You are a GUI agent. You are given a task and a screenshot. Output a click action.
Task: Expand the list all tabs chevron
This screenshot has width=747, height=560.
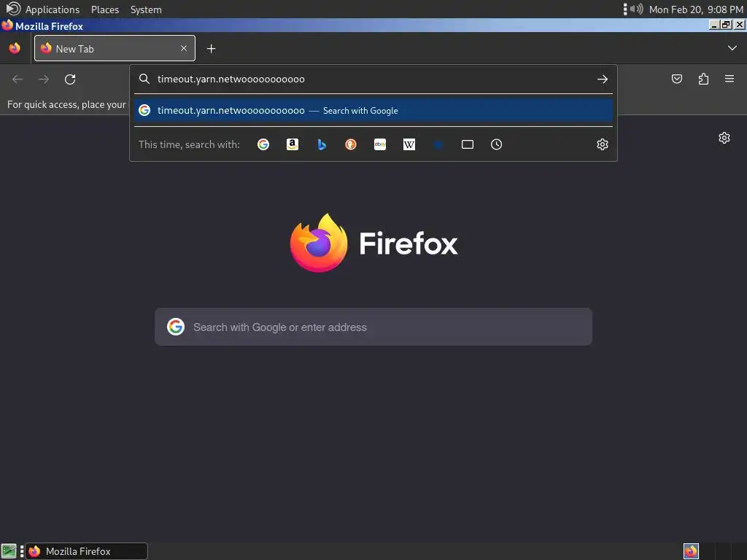(x=732, y=47)
